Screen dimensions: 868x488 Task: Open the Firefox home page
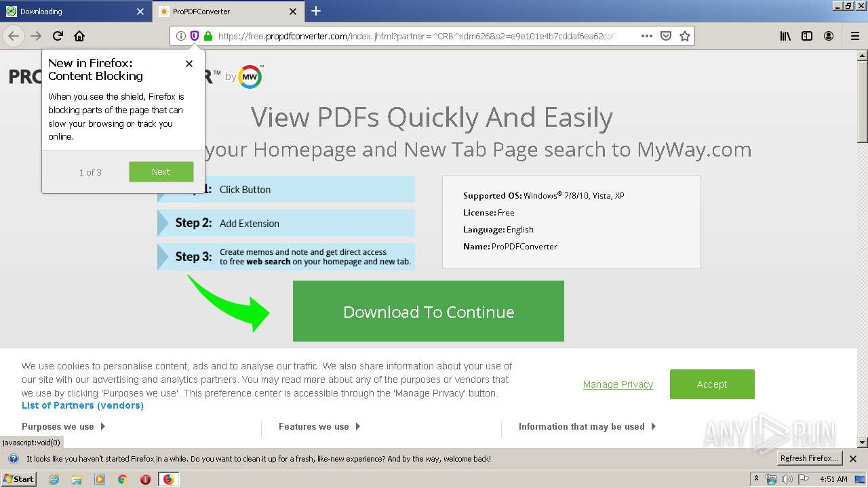point(79,36)
